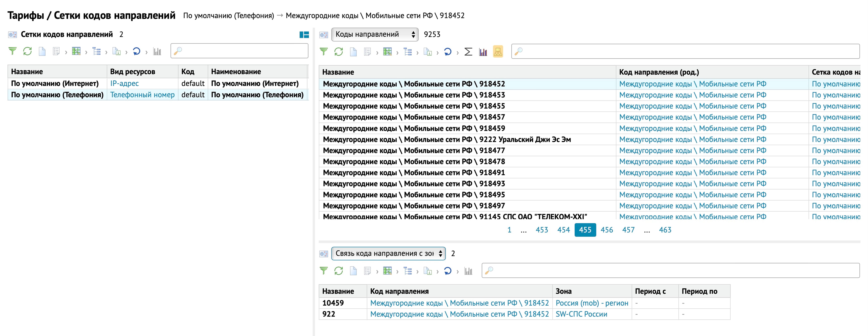Select row По умолчанию (Телефония)
The image size is (868, 336).
[x=158, y=95]
